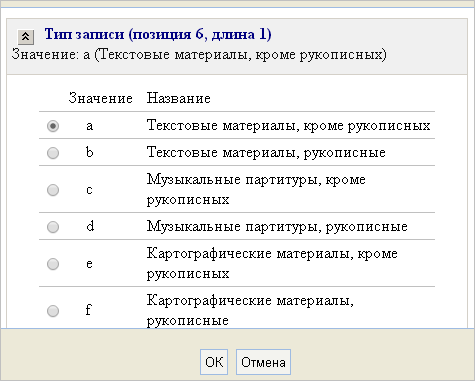
Task: Select radio button for value a
Action: tap(53, 126)
